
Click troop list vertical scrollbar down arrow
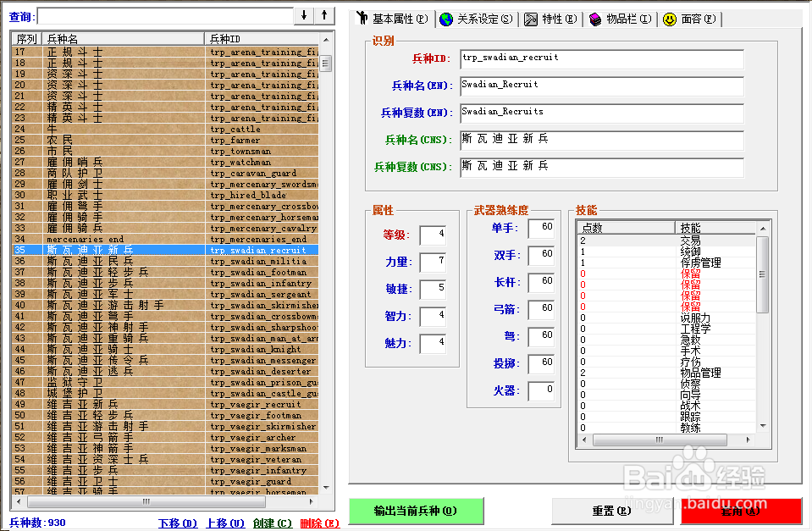point(326,488)
